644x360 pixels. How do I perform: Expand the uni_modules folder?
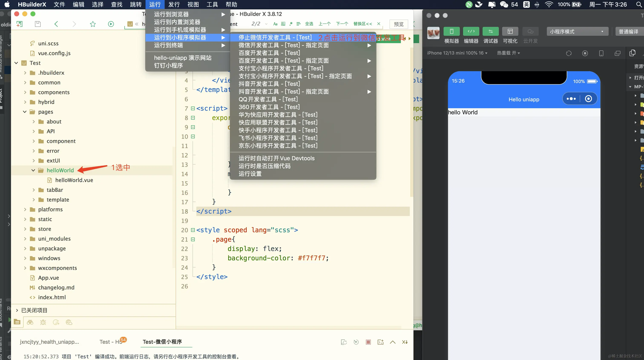[x=25, y=239]
